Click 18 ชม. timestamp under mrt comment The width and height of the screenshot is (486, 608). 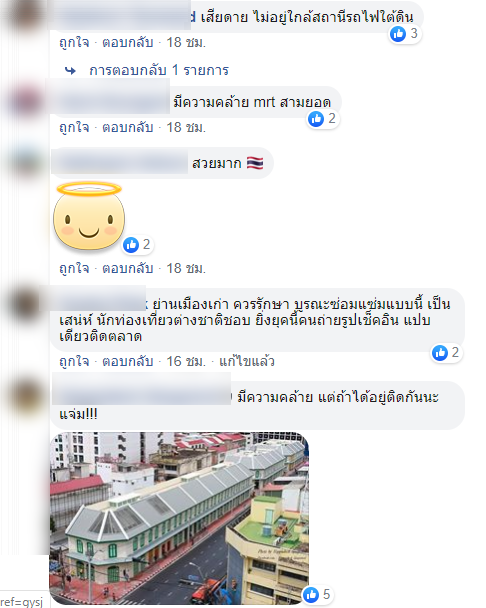pos(186,127)
